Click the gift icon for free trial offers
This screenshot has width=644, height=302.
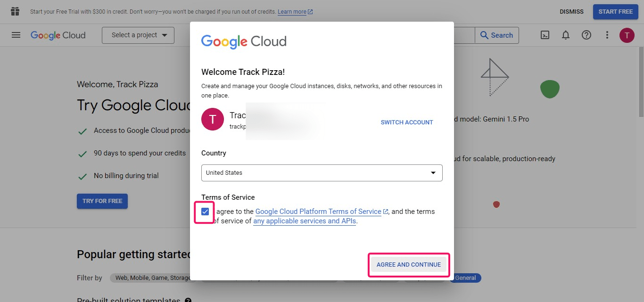(14, 11)
